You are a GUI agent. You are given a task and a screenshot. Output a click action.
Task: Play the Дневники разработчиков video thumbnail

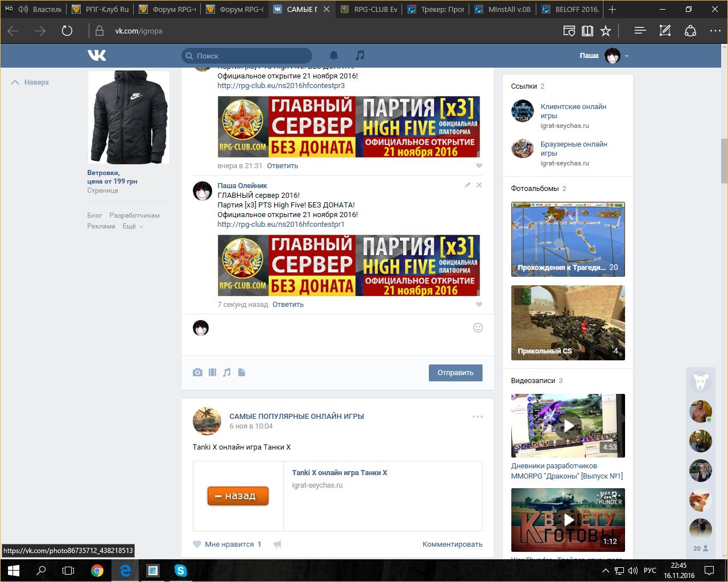pos(568,426)
